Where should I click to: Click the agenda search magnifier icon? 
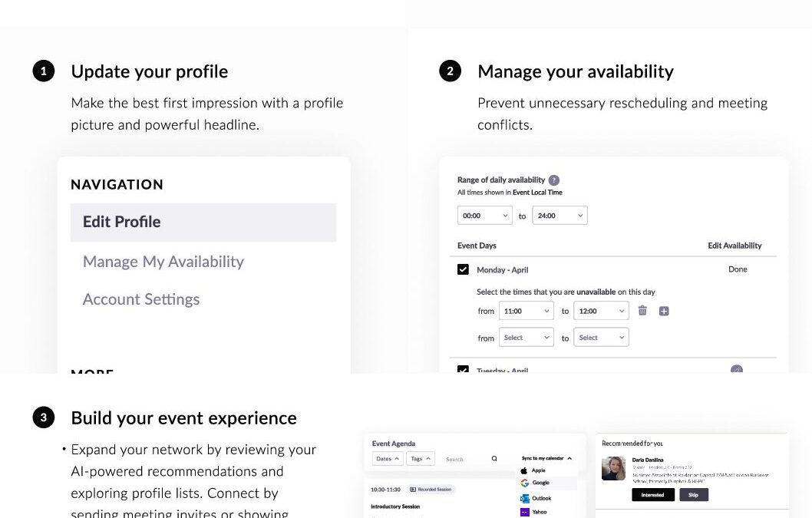(494, 459)
